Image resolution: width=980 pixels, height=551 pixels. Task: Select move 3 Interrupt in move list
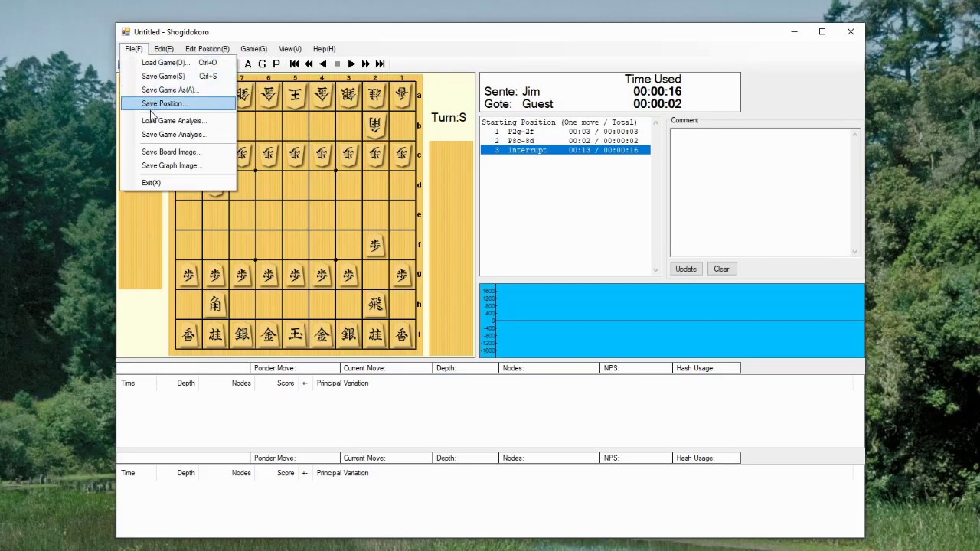[565, 150]
